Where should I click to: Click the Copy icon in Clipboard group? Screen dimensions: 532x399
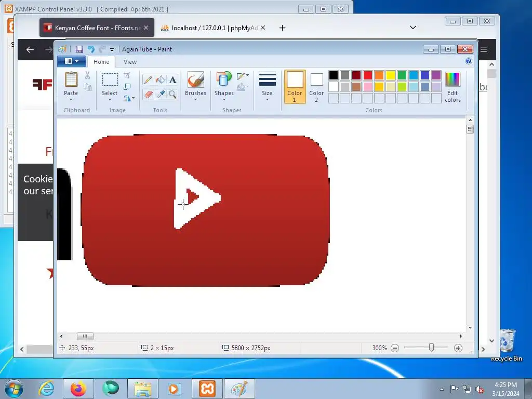[87, 87]
